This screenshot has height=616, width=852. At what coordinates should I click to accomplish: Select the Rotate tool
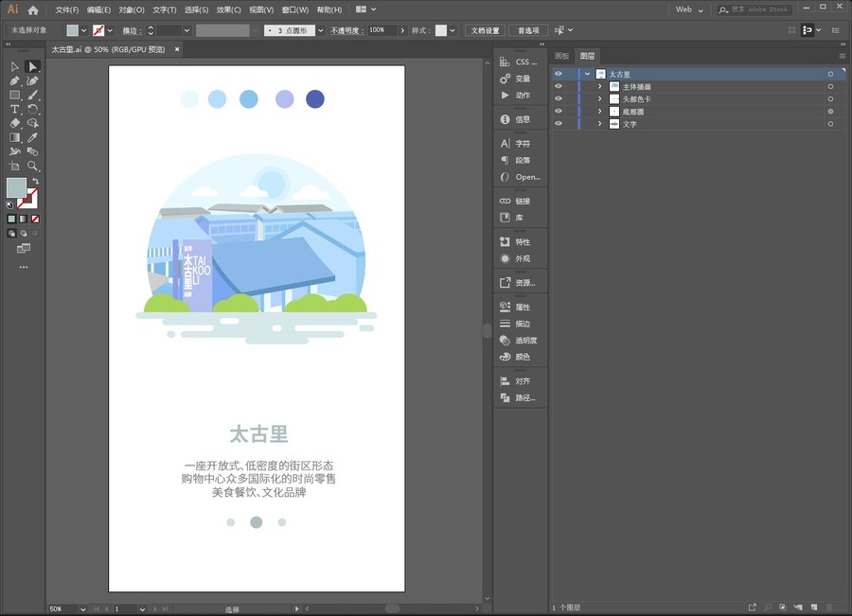tap(32, 109)
